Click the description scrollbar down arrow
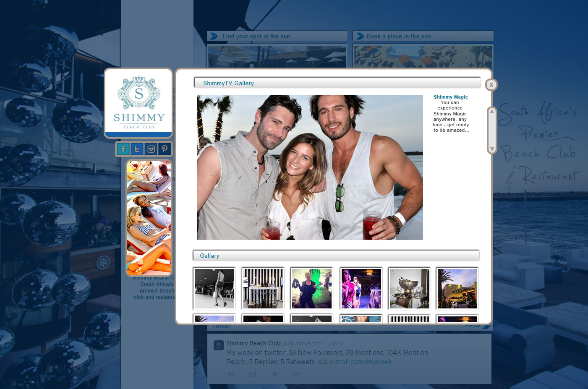The width and height of the screenshot is (588, 389). click(492, 149)
